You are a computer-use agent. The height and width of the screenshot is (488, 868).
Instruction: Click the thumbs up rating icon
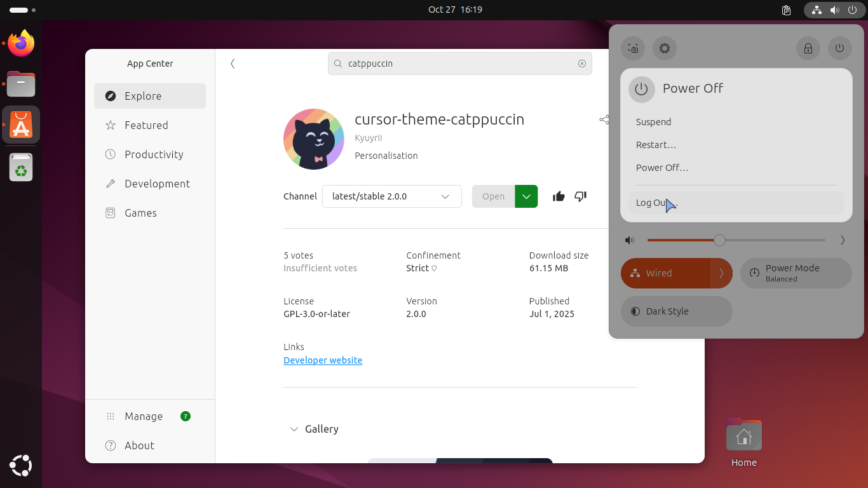[x=559, y=196]
